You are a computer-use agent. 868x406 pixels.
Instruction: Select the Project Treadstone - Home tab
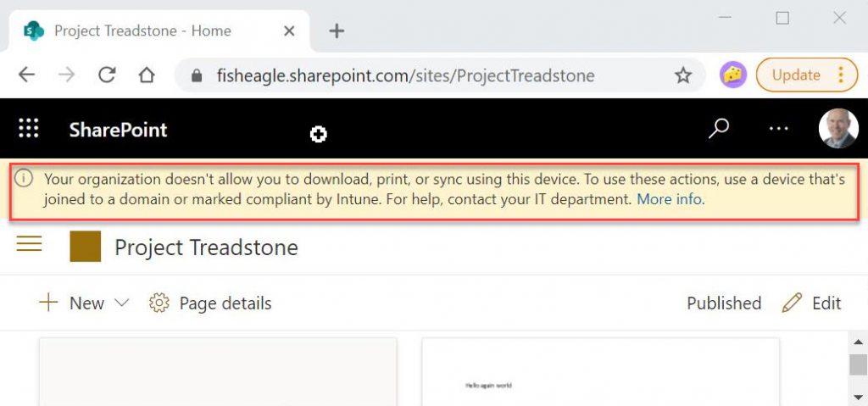[x=159, y=31]
